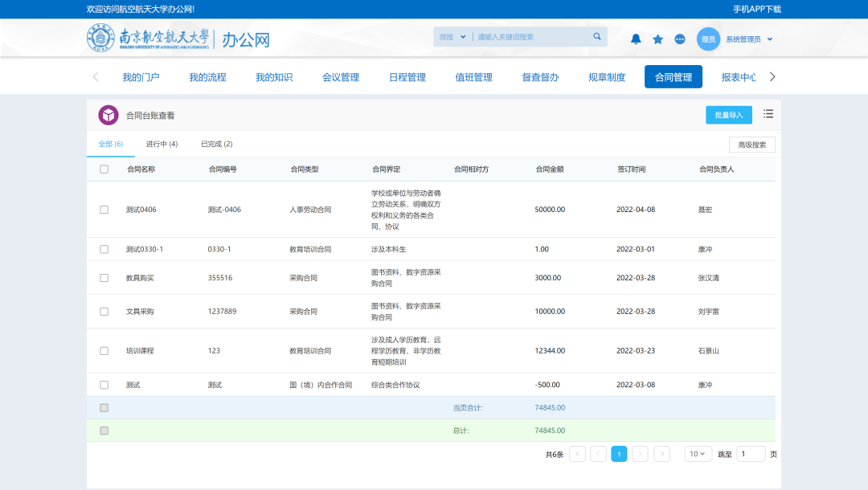The image size is (868, 490).
Task: Click contract number 355516
Action: [220, 278]
